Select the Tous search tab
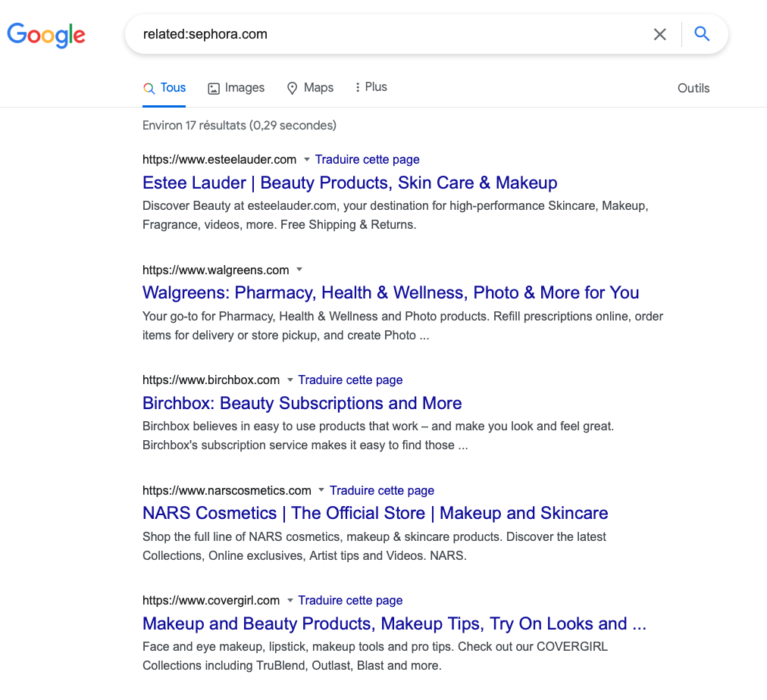This screenshot has width=767, height=700. pyautogui.click(x=164, y=88)
